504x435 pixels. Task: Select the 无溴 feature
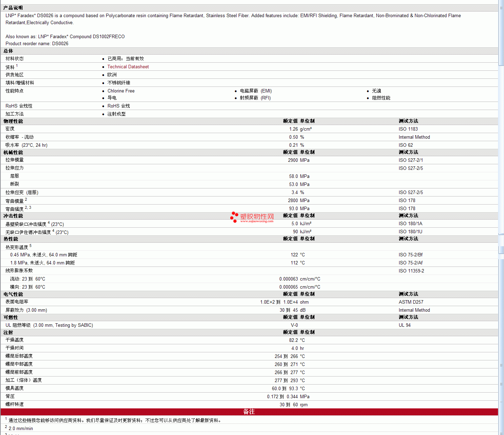[x=377, y=91]
